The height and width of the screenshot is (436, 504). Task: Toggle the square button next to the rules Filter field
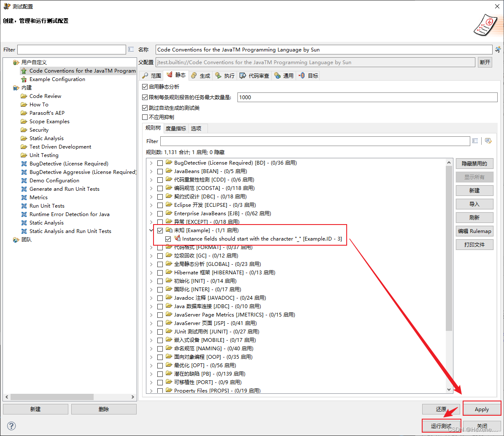pos(475,141)
